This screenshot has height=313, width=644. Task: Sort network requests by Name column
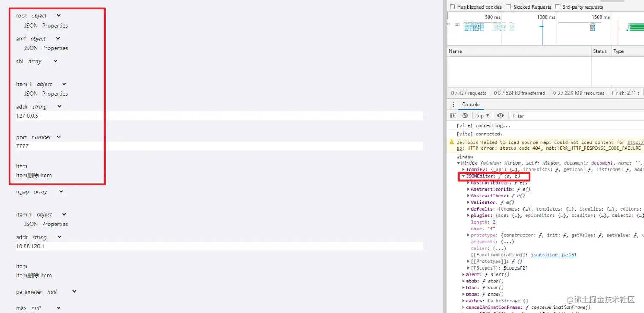click(x=519, y=51)
